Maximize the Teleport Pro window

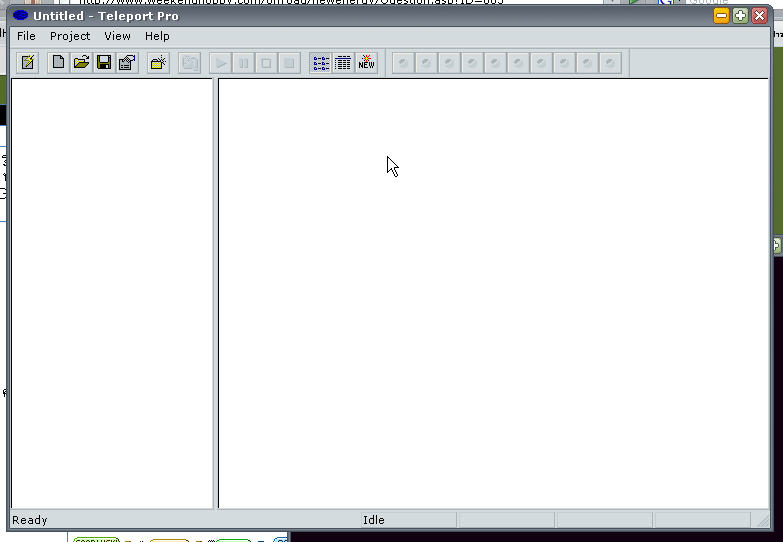click(740, 15)
